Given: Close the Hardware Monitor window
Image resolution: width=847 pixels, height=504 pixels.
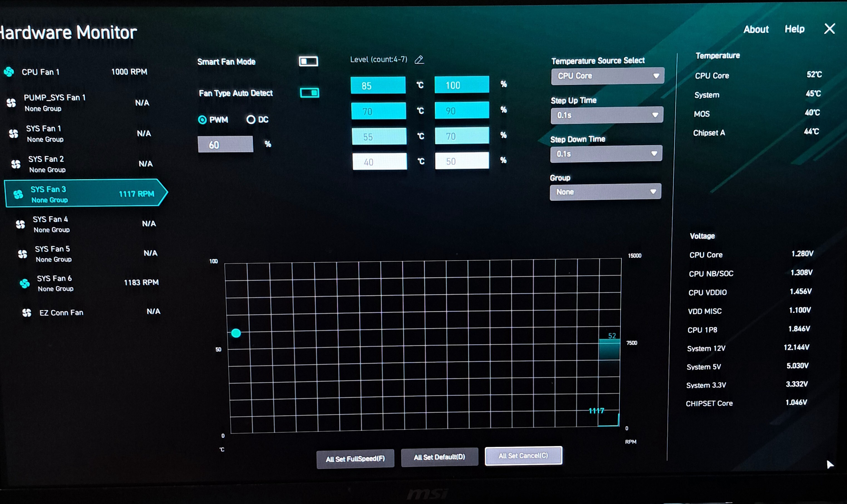Looking at the screenshot, I should (829, 29).
